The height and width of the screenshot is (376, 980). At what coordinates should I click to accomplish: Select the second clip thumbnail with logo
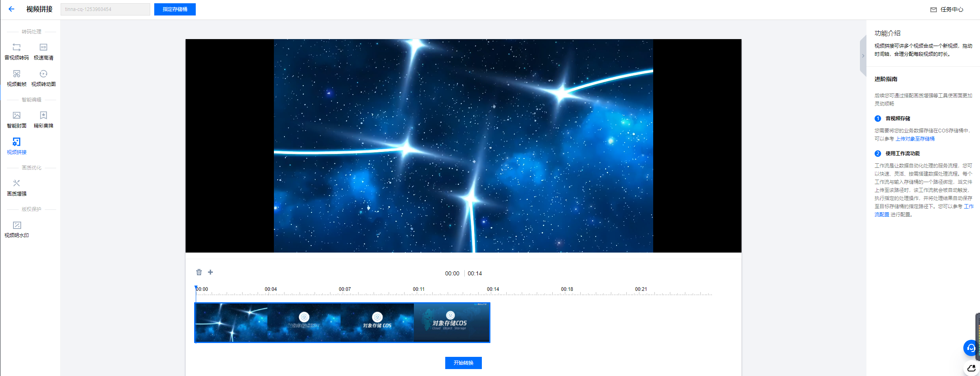tap(304, 323)
